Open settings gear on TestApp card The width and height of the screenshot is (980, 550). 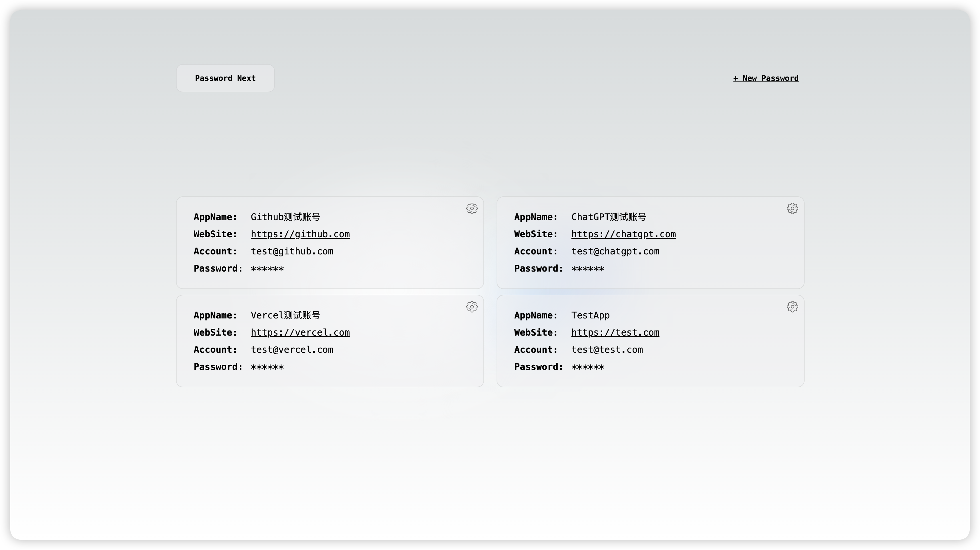(792, 307)
